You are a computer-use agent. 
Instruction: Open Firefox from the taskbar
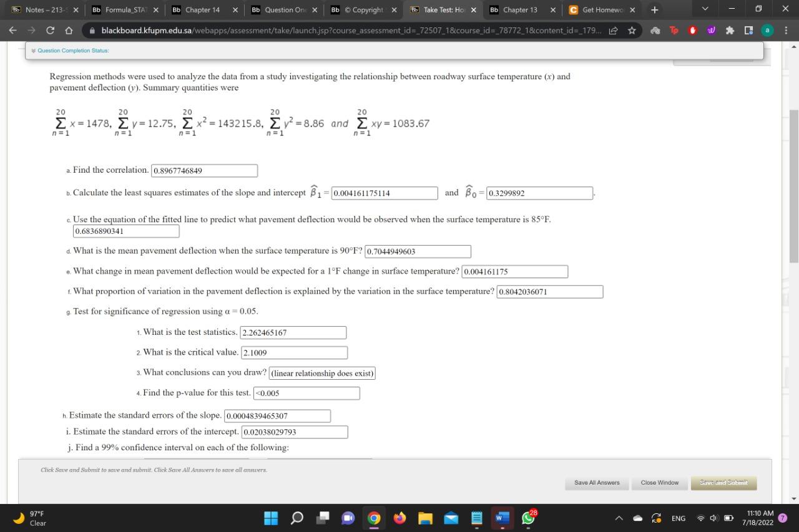pos(399,518)
